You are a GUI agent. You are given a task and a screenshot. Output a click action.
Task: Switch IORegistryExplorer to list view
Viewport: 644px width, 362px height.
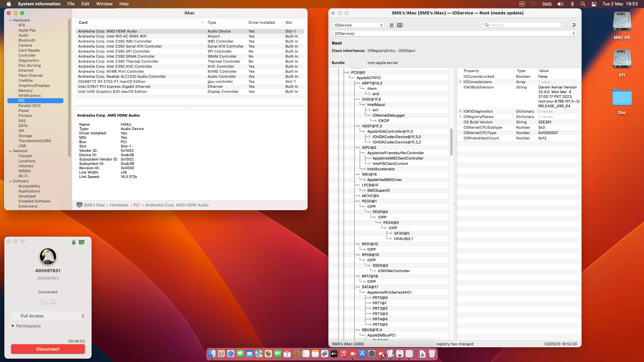coord(391,25)
